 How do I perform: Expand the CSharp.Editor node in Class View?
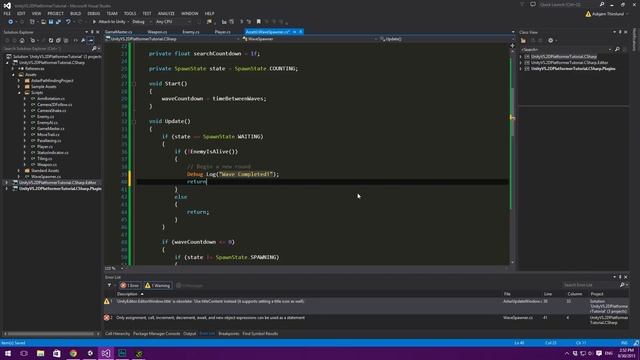coord(521,63)
